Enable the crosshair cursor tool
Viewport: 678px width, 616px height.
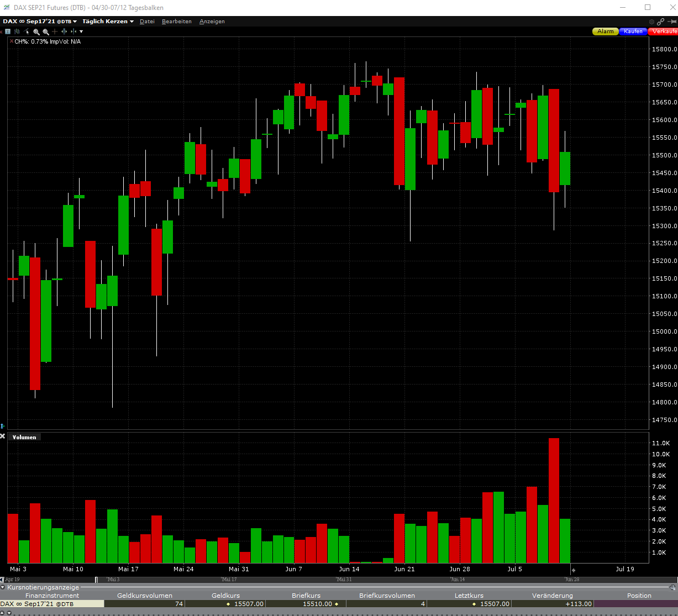tap(55, 31)
